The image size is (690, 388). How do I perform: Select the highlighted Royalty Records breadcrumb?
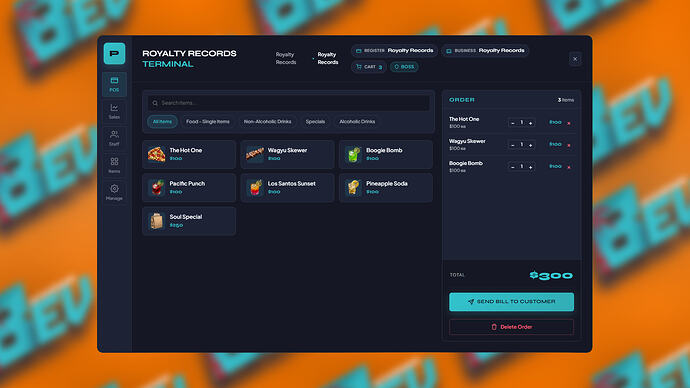[x=328, y=59]
